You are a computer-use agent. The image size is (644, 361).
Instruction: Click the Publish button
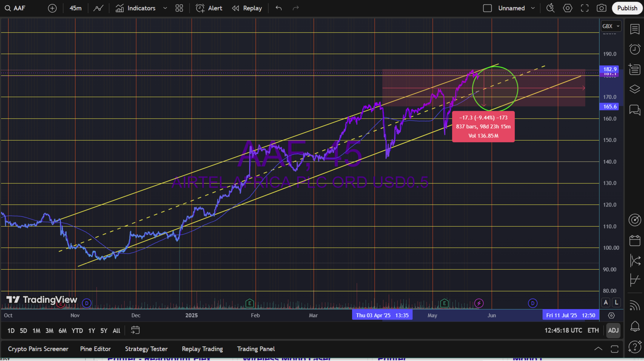click(x=627, y=8)
